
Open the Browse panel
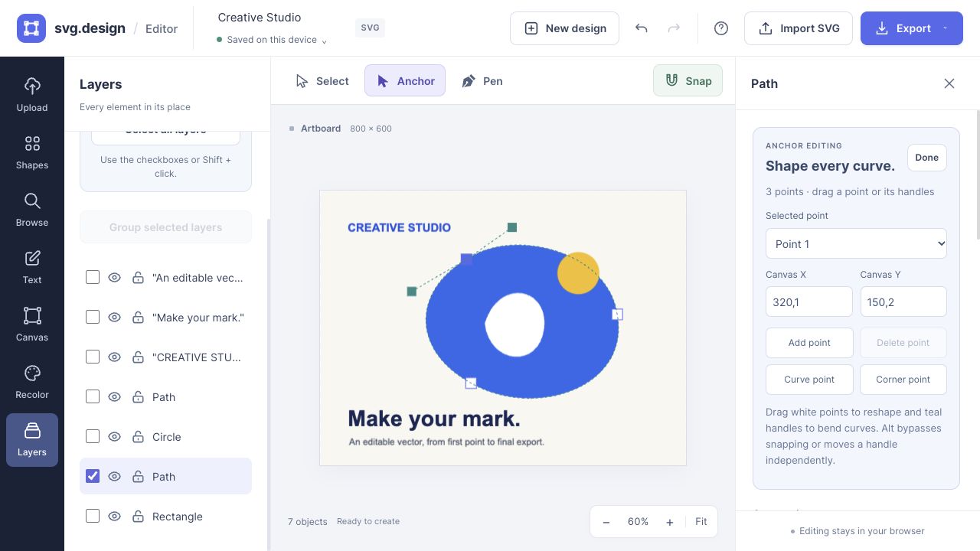(x=32, y=210)
